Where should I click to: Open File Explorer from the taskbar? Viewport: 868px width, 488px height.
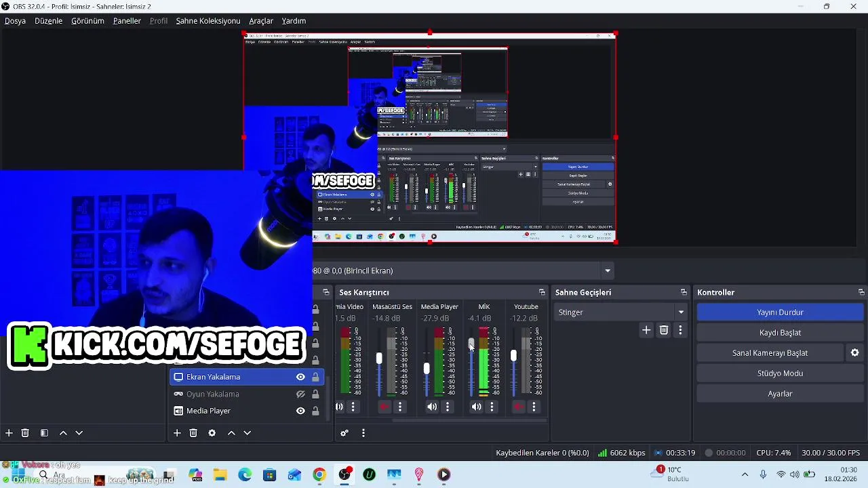[220, 474]
